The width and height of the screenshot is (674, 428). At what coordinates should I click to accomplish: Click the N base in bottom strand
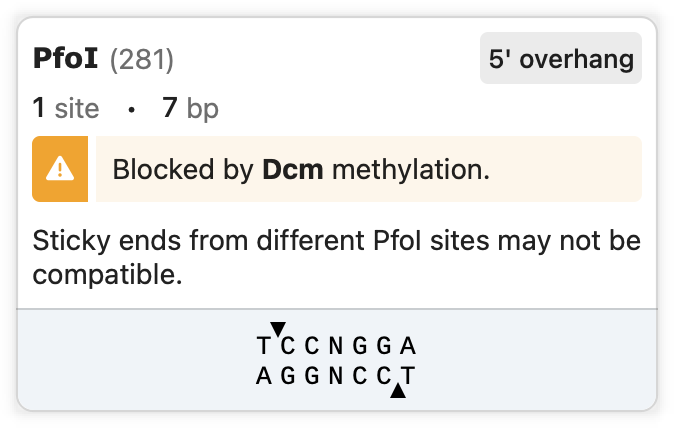click(x=335, y=377)
